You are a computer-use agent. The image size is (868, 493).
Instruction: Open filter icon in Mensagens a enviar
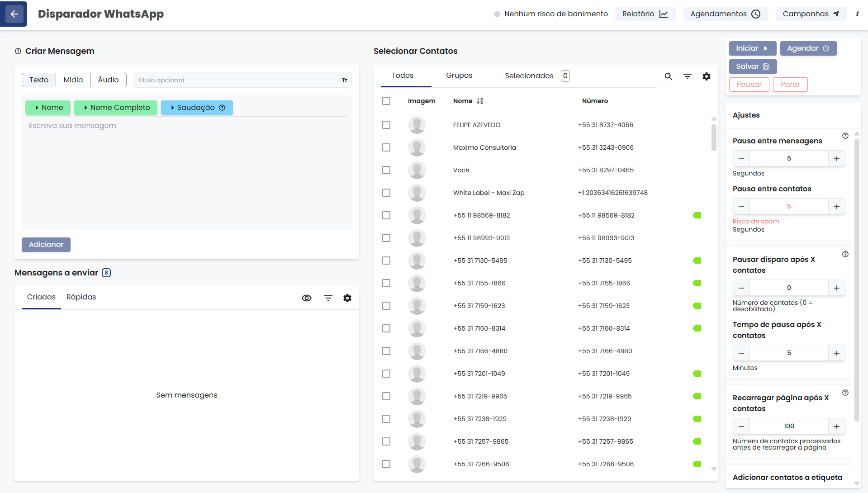click(x=328, y=298)
